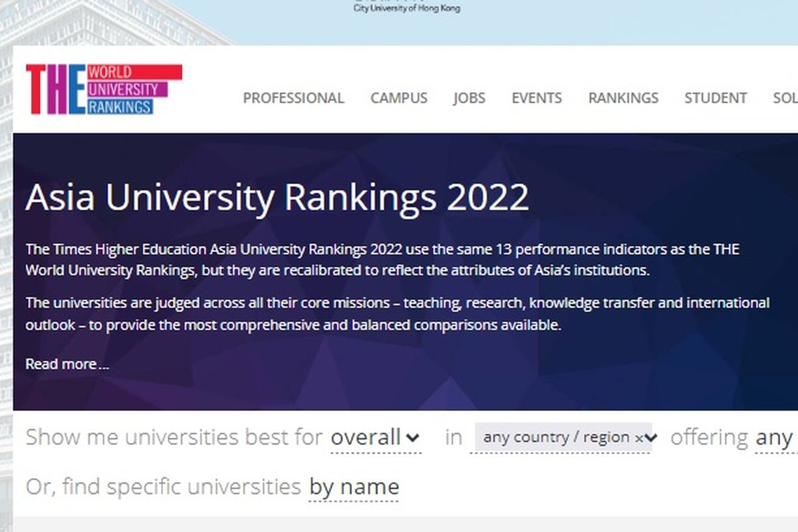Viewport: 798px width, 532px height.
Task: Navigate to the STUDENT section
Action: click(716, 98)
